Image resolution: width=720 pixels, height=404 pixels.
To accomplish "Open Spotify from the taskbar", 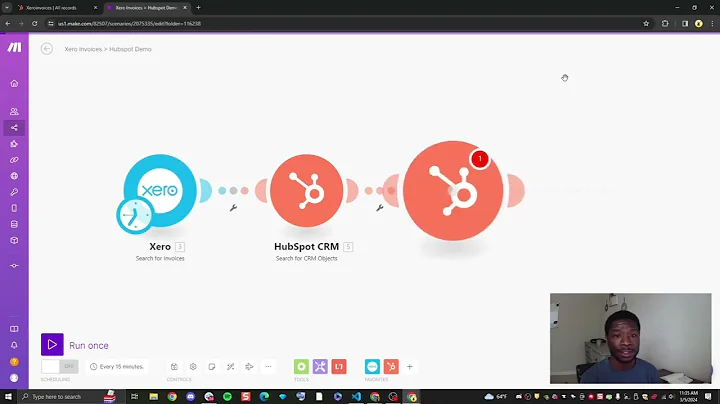I will 227,397.
